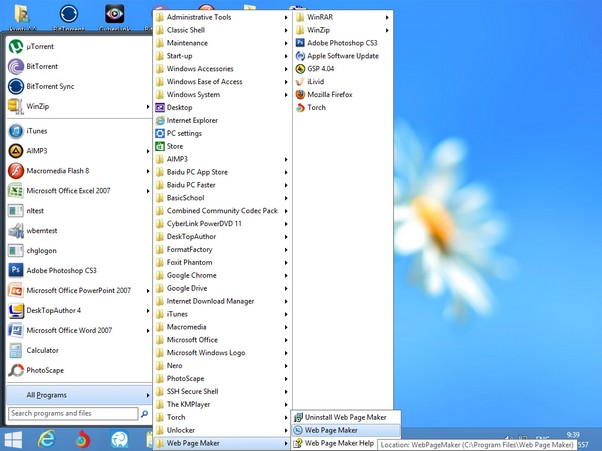
Task: Open Foxit Phantom folder
Action: tap(222, 263)
